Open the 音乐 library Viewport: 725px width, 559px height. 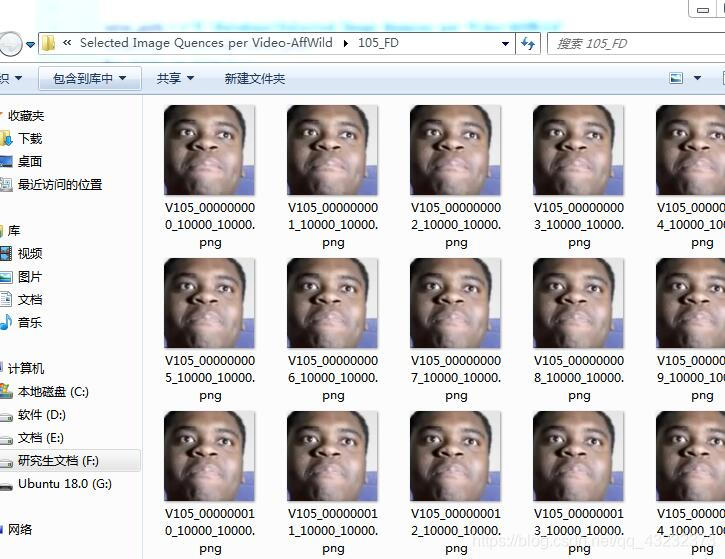(30, 322)
